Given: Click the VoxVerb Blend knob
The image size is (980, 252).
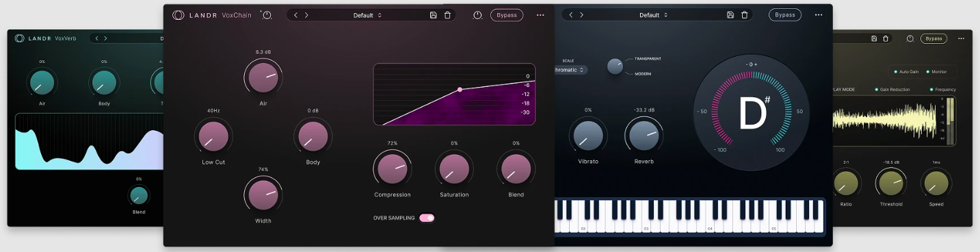Looking at the screenshot, I should coord(139,196).
